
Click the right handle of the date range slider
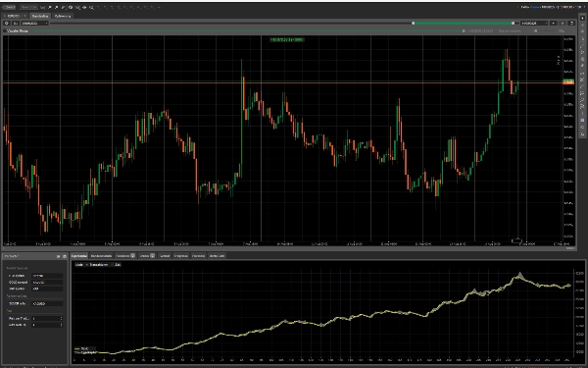point(513,23)
